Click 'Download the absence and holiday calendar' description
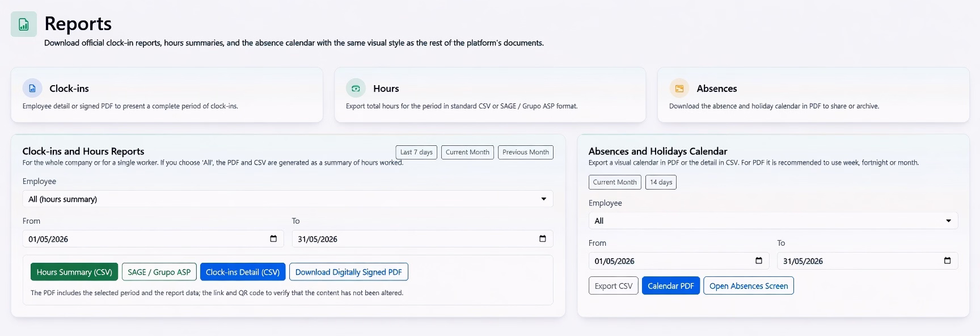Viewport: 980px width, 336px height. (774, 106)
